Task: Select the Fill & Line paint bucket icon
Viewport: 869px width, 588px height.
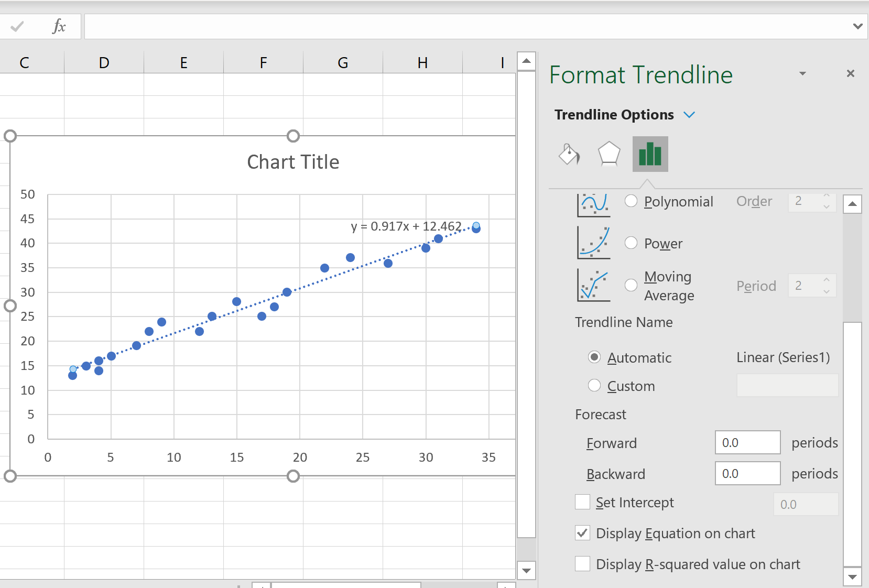Action: click(x=569, y=155)
